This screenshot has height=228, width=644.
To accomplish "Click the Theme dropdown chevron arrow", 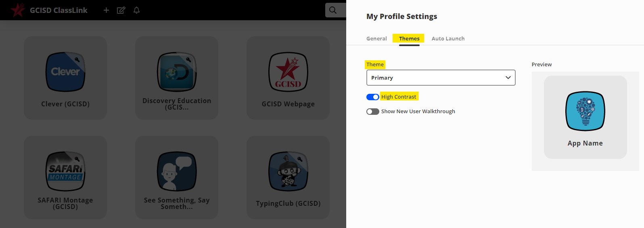I will pos(508,78).
